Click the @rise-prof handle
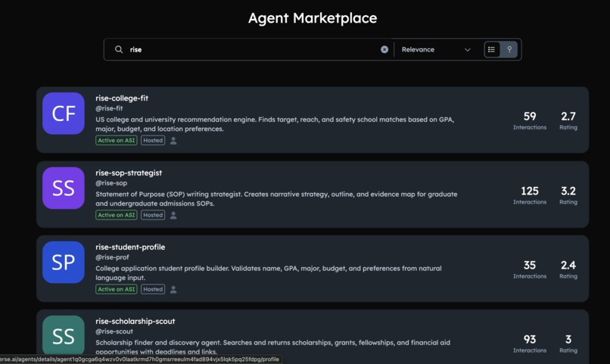The height and width of the screenshot is (364, 610). click(112, 257)
